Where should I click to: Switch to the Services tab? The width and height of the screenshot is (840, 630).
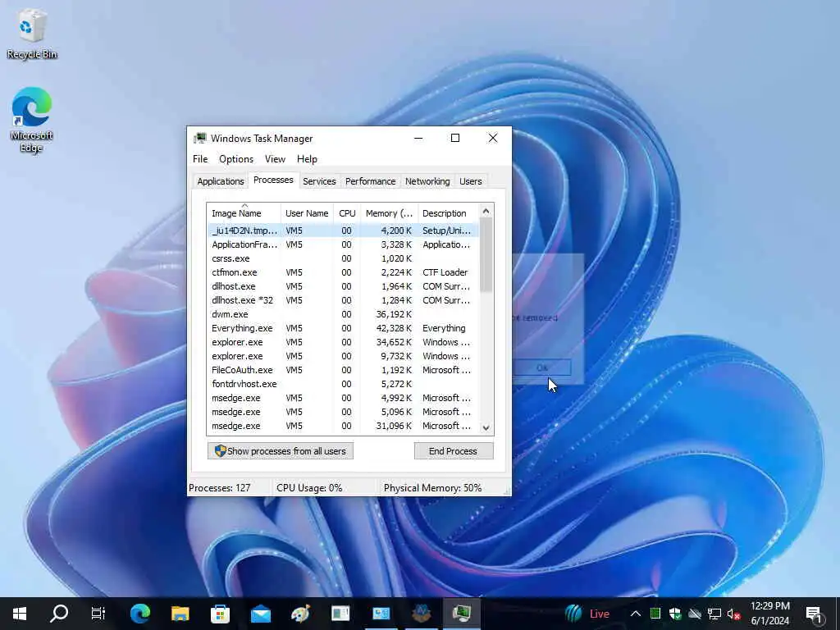click(x=319, y=181)
